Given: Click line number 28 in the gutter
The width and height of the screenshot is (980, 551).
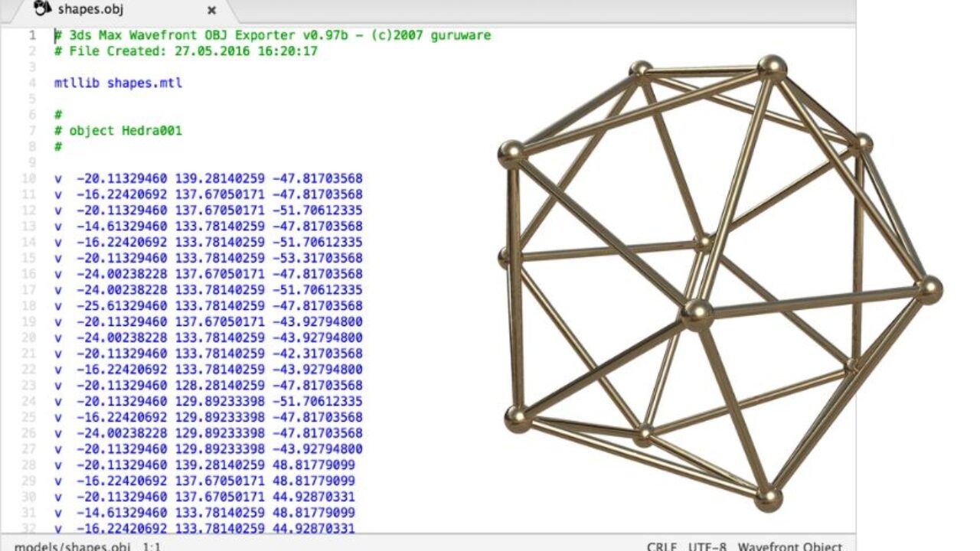Looking at the screenshot, I should (x=28, y=465).
